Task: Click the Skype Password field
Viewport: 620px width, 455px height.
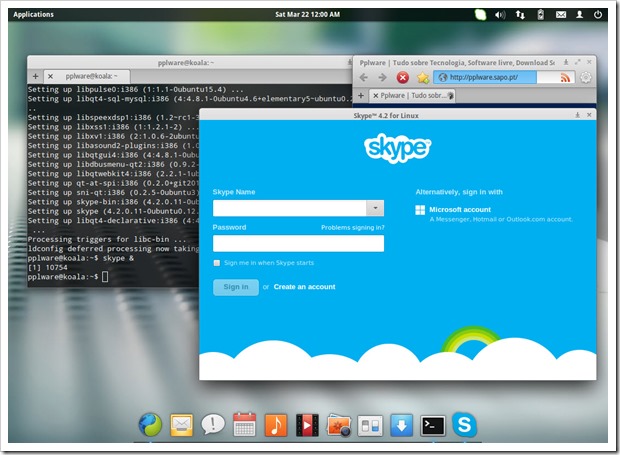Action: pos(298,244)
